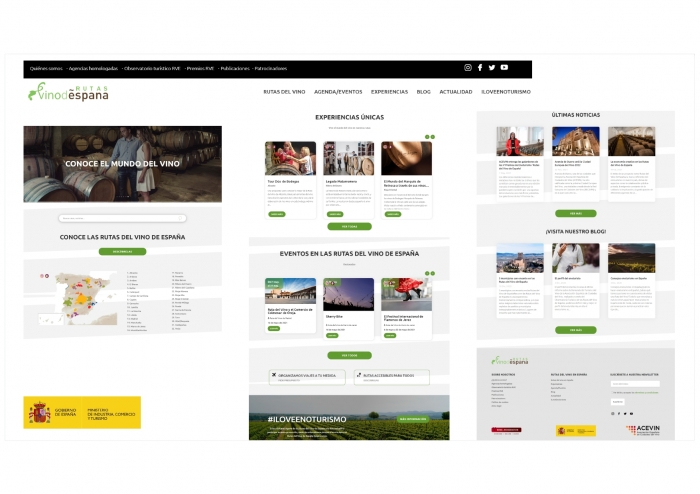The image size is (700, 494).
Task: Select Blog in the main navigation
Action: pos(423,91)
